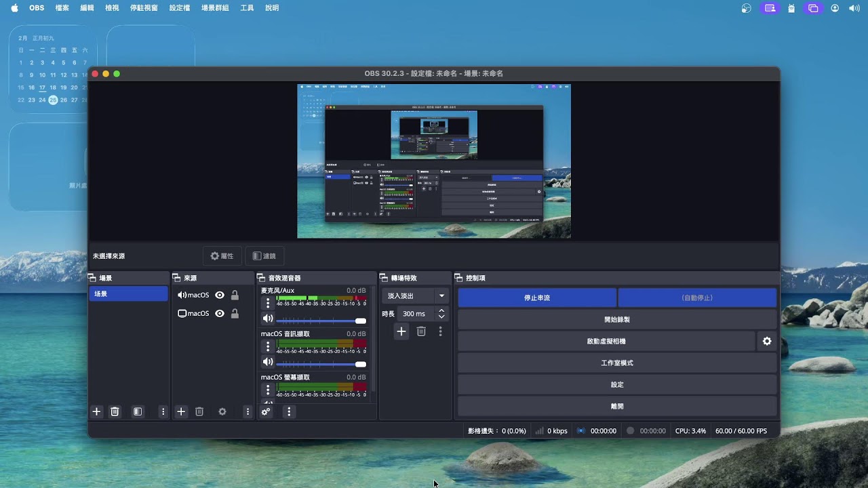This screenshot has height=488, width=868.
Task: Click the float icon of the 音效混音器 dock
Action: coord(261,278)
